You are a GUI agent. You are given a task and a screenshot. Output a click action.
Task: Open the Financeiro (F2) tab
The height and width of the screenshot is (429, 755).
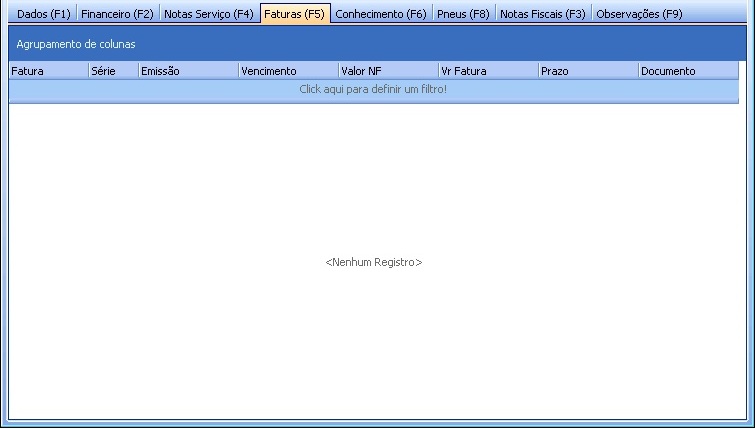pyautogui.click(x=117, y=14)
